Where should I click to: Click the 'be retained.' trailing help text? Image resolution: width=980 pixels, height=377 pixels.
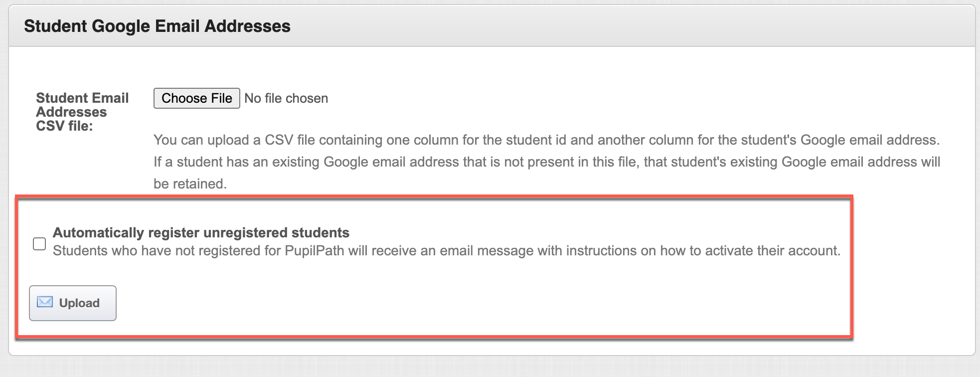[190, 184]
